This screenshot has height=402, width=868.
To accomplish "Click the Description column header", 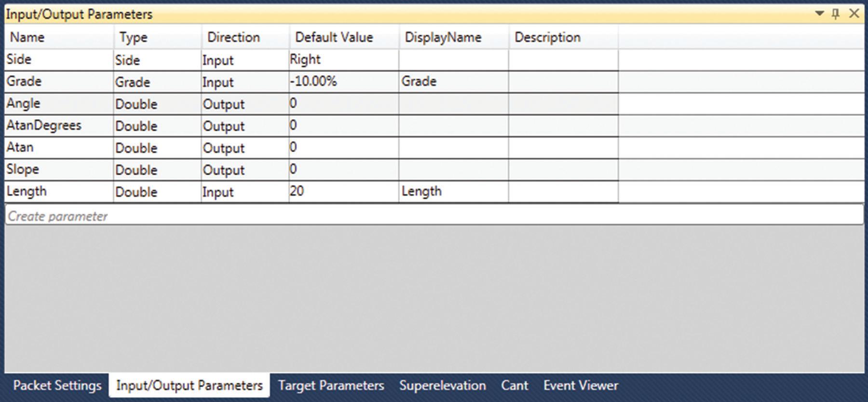I will coord(563,37).
